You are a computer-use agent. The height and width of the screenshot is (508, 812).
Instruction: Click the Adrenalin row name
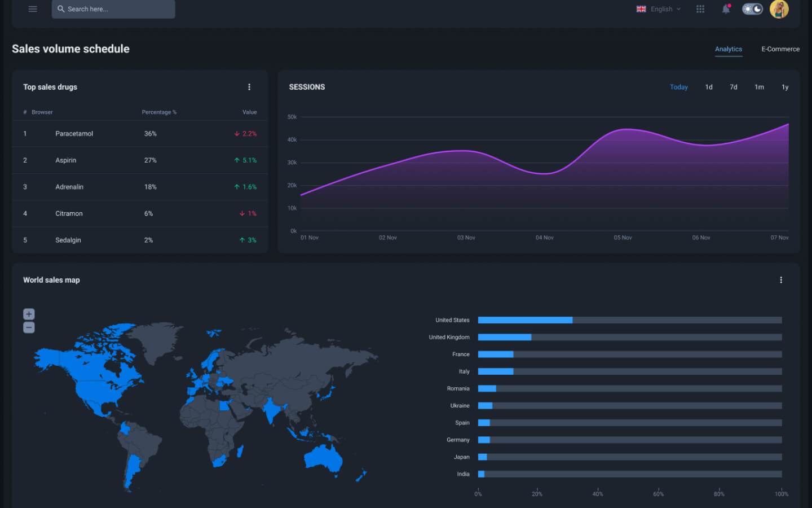coord(69,187)
